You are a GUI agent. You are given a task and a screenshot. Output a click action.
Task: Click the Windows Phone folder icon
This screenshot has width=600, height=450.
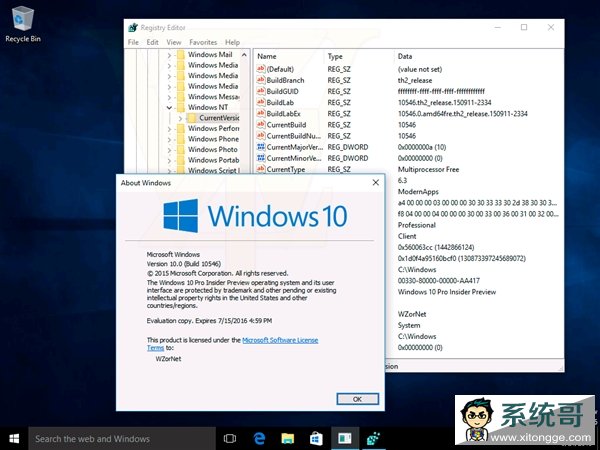pyautogui.click(x=181, y=139)
